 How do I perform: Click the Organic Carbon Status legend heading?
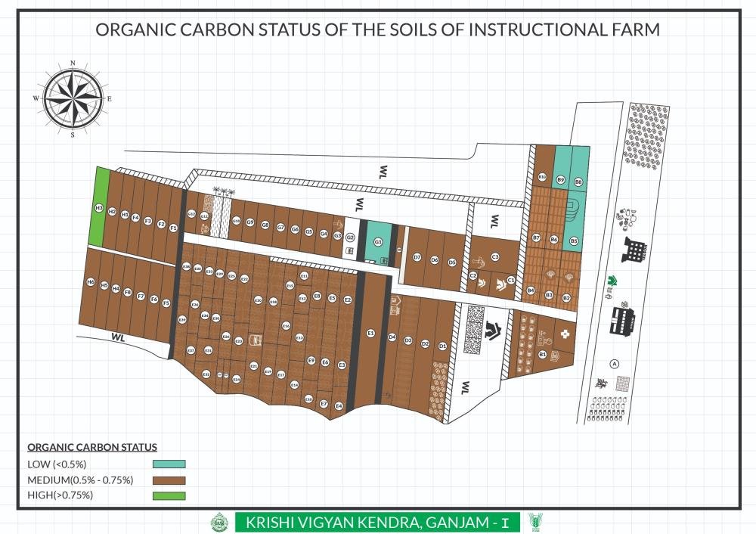point(92,447)
